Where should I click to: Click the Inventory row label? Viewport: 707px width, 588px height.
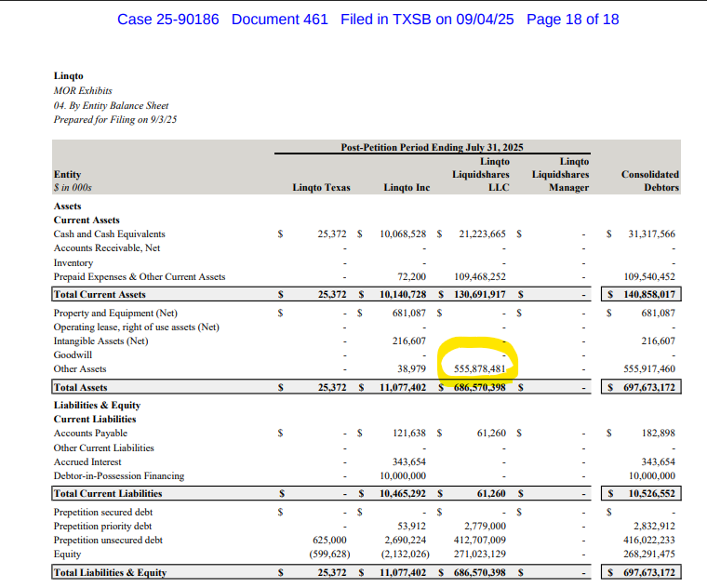[x=73, y=263]
